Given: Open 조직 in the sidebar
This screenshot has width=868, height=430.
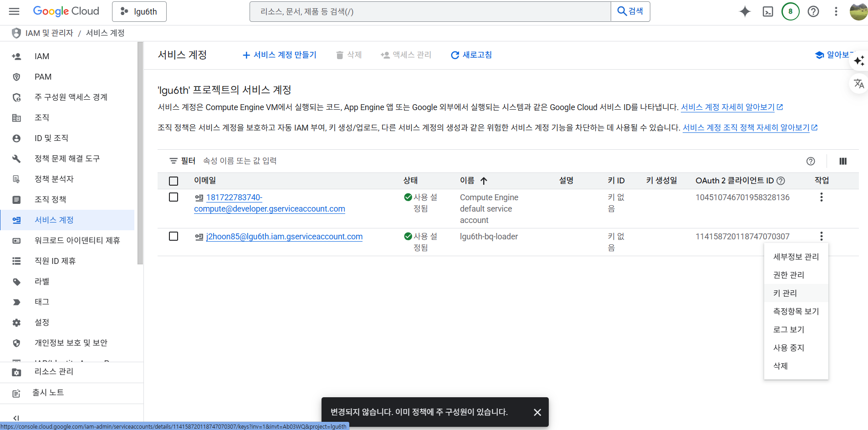Looking at the screenshot, I should [x=67, y=118].
